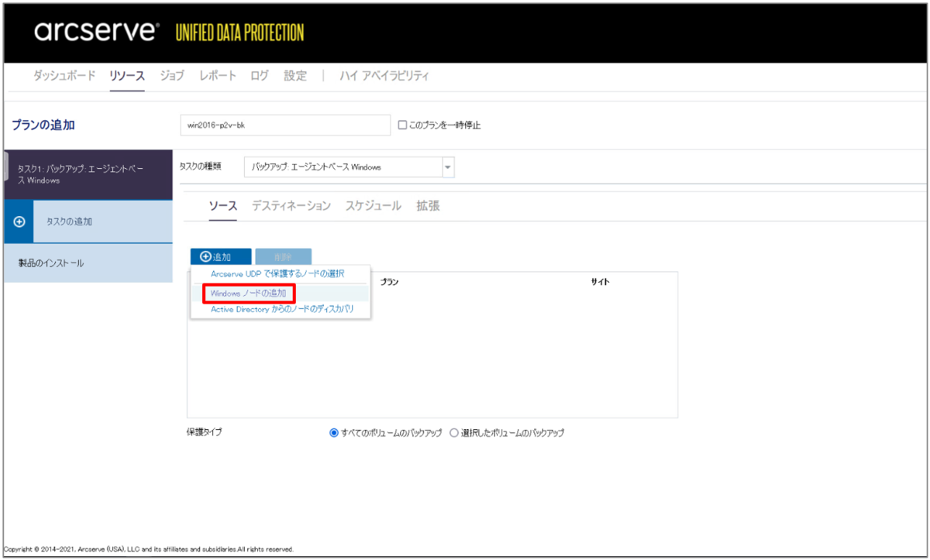Click the プランの追加 heading

coord(43,125)
